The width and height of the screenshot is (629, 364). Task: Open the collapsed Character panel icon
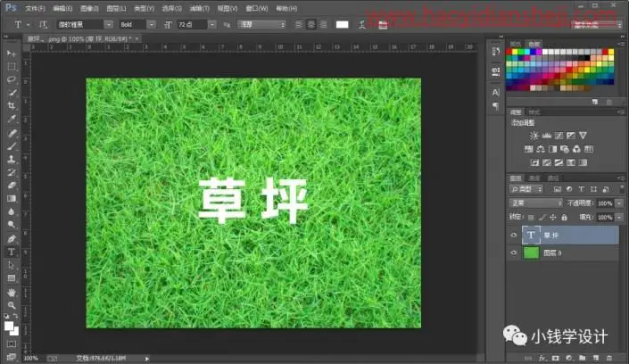pyautogui.click(x=496, y=92)
